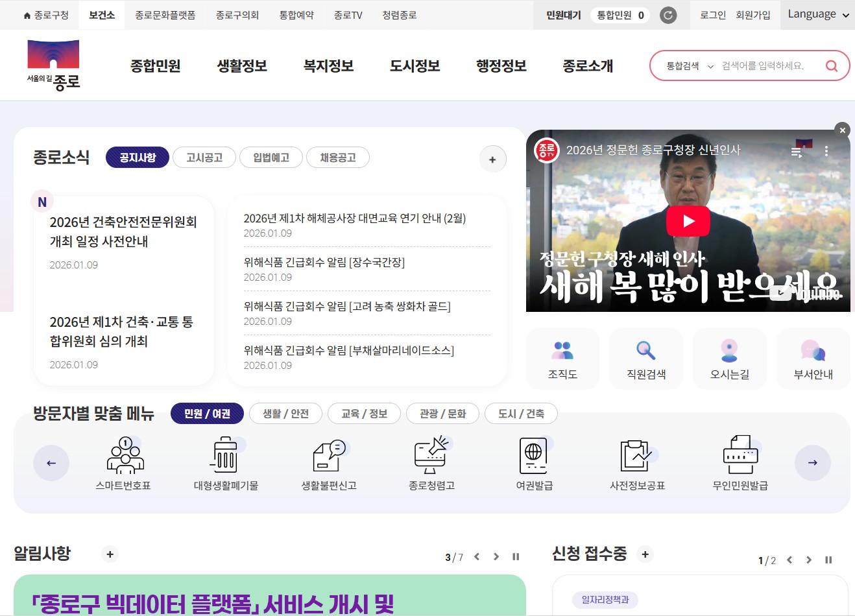Viewport: 855px width, 616px height.
Task: Select the 직원검색 staff search icon
Action: click(x=645, y=359)
